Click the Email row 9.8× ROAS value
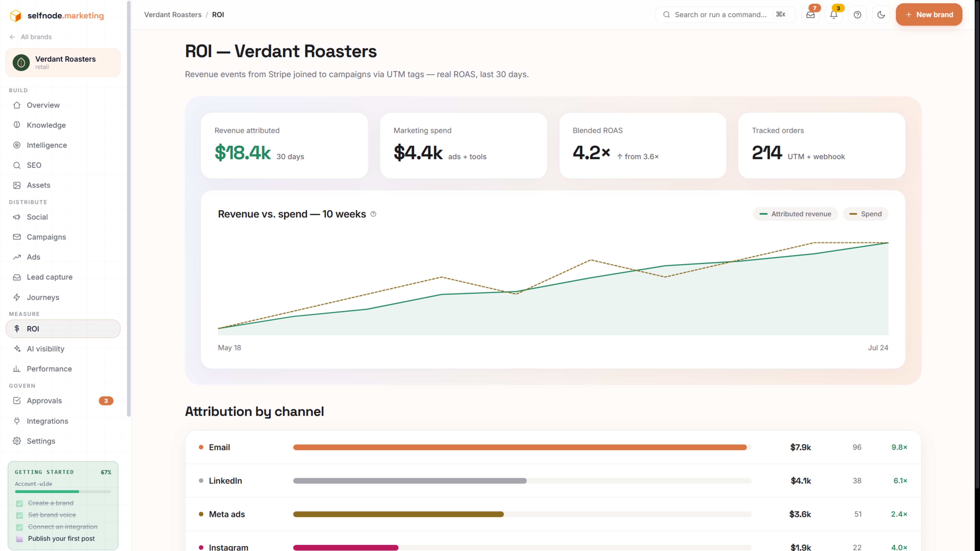 (899, 447)
